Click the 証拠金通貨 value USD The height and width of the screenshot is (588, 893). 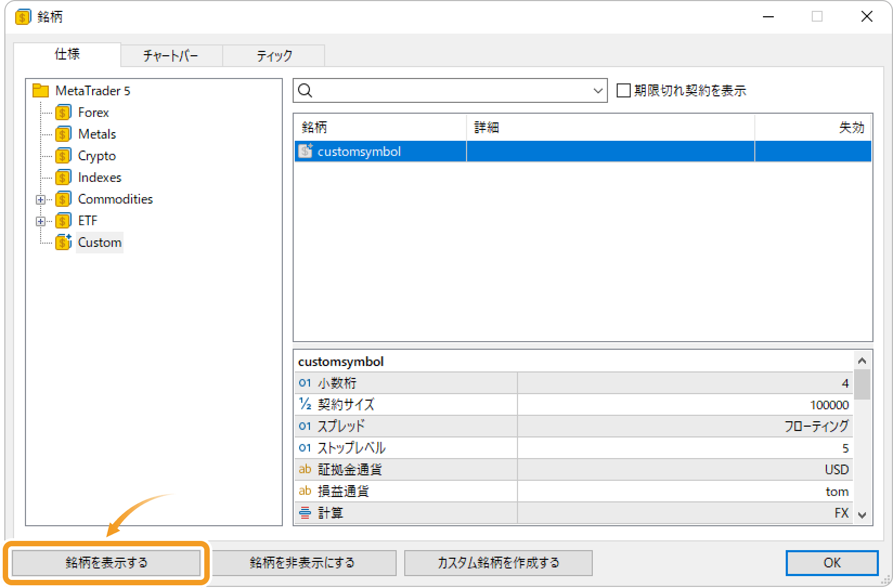837,469
